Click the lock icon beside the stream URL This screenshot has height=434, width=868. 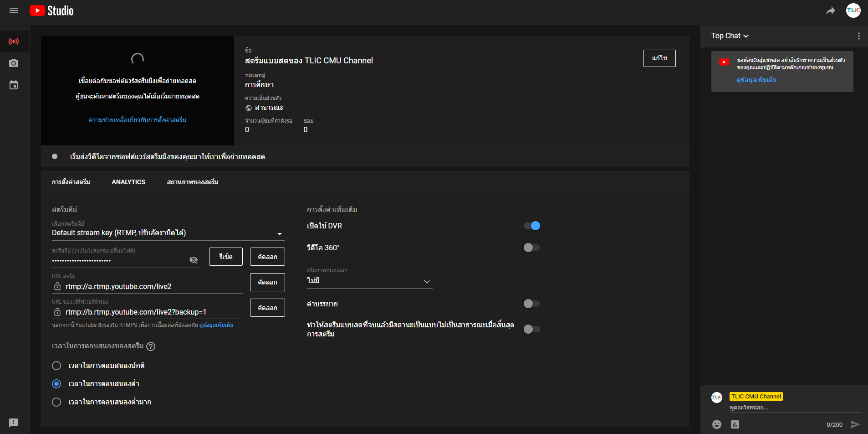(57, 286)
